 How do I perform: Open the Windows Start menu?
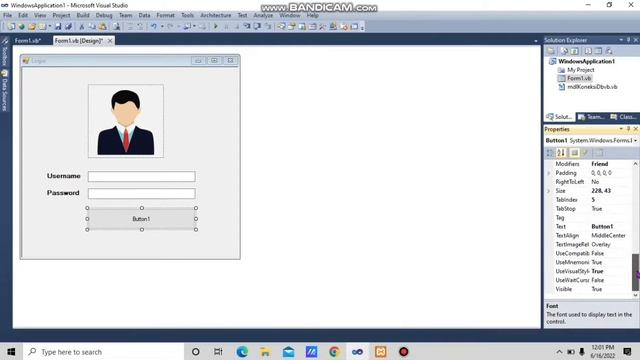[x=11, y=352]
